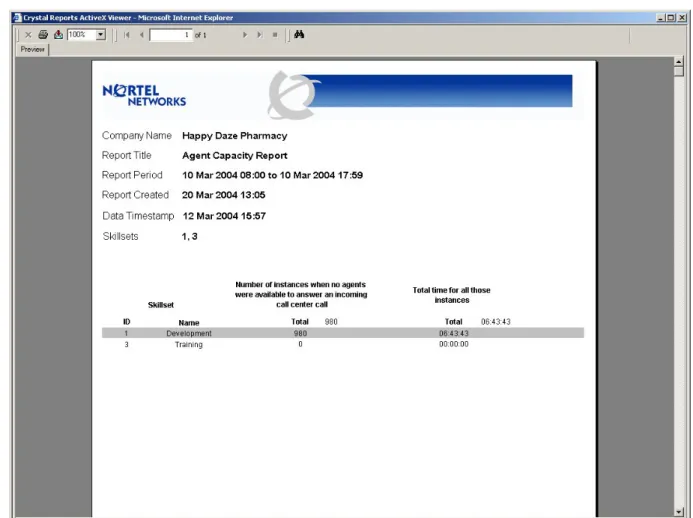
Task: Select the Development skillset row
Action: click(343, 333)
